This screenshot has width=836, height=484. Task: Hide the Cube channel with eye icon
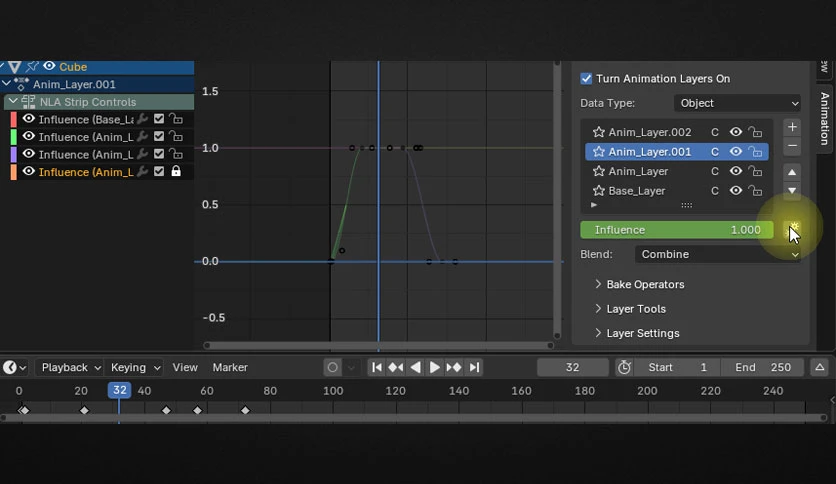coord(49,66)
